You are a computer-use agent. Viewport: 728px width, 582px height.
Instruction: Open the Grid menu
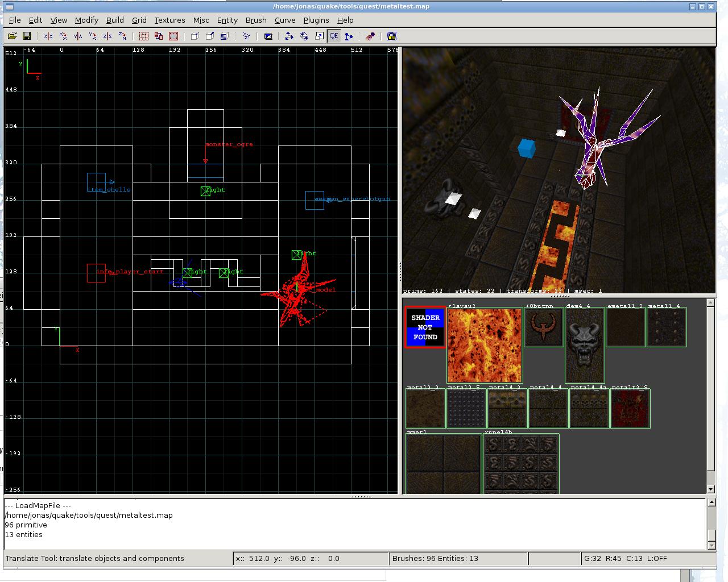tap(139, 20)
